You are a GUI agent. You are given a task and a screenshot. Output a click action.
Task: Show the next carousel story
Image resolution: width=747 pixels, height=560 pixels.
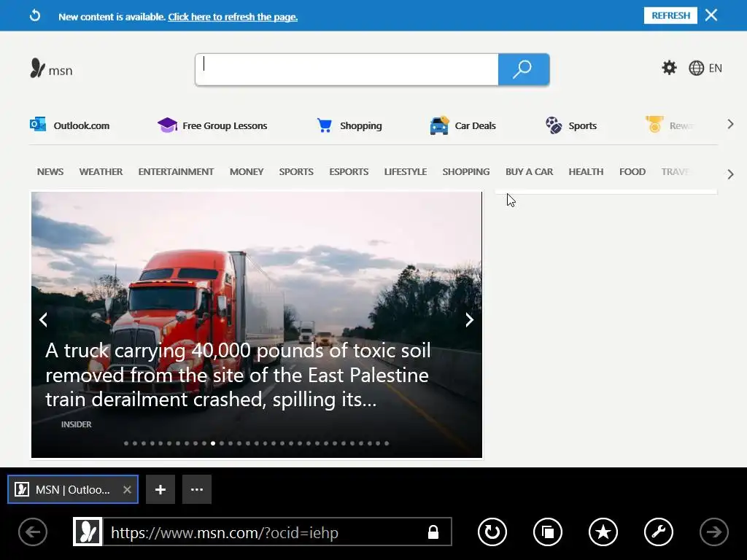[469, 319]
